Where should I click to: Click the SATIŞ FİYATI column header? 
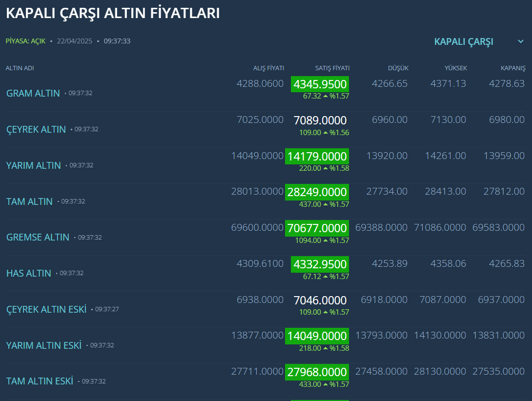tap(332, 68)
